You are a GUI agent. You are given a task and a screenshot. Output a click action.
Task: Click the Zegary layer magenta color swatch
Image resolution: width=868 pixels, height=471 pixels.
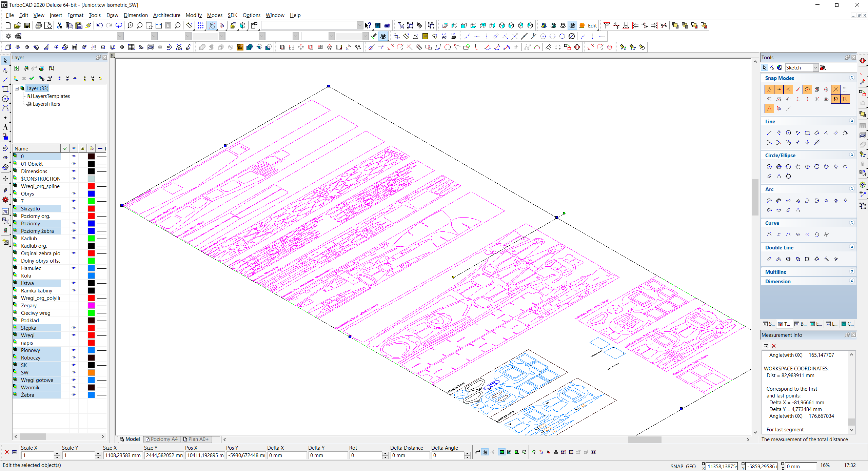click(91, 305)
